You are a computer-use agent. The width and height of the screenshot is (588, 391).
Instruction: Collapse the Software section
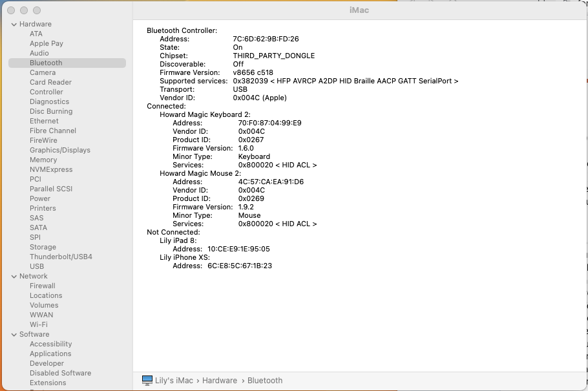pyautogui.click(x=14, y=334)
